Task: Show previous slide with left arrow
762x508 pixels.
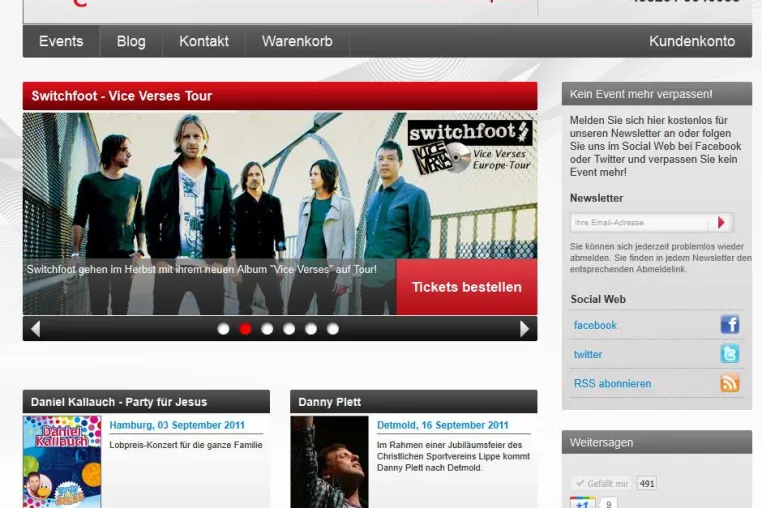Action: [x=35, y=329]
